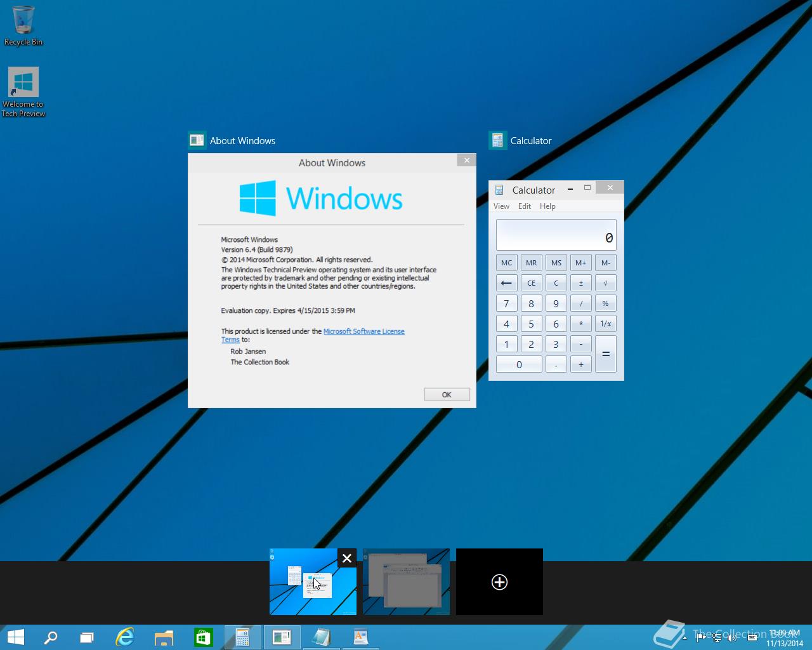This screenshot has height=650, width=812.
Task: Open Task View on the taskbar
Action: click(x=87, y=637)
